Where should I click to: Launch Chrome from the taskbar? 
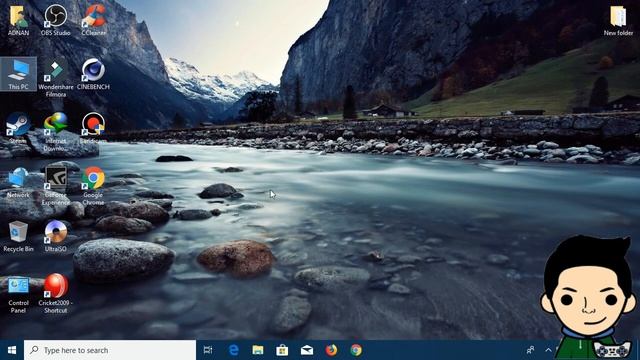(356, 350)
